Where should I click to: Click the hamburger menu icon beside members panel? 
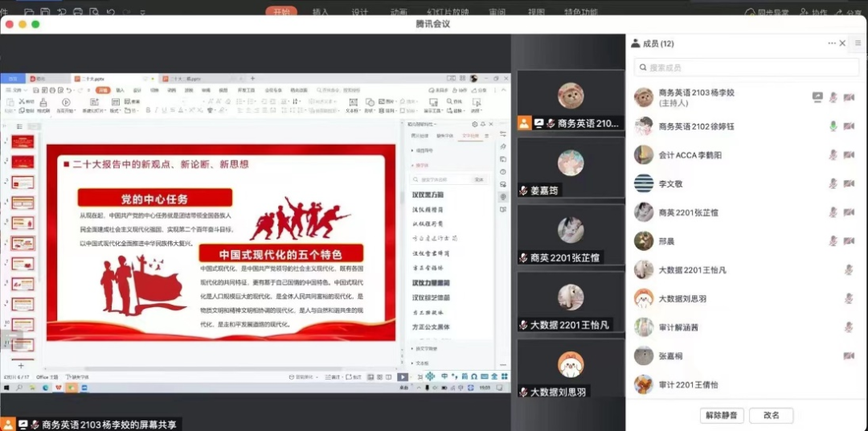858,43
